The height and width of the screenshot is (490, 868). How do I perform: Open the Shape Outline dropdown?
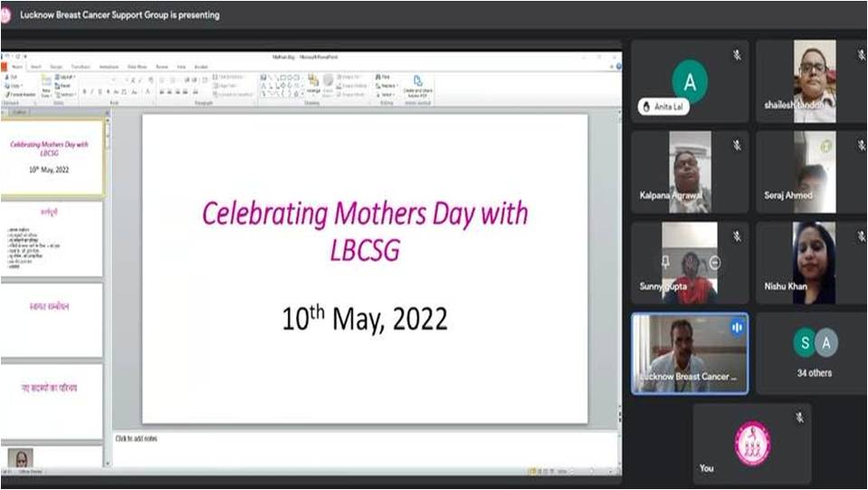[x=352, y=86]
